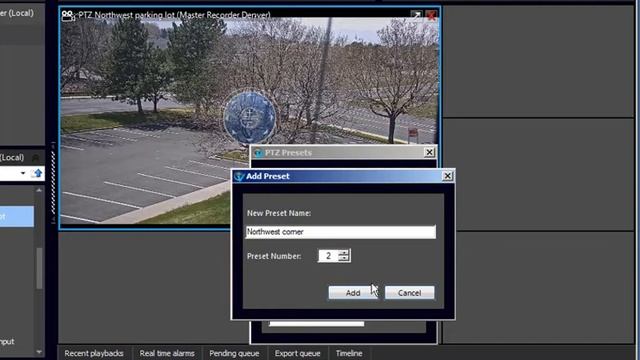The width and height of the screenshot is (640, 360).
Task: Close the PTZ Presets window
Action: tap(429, 152)
